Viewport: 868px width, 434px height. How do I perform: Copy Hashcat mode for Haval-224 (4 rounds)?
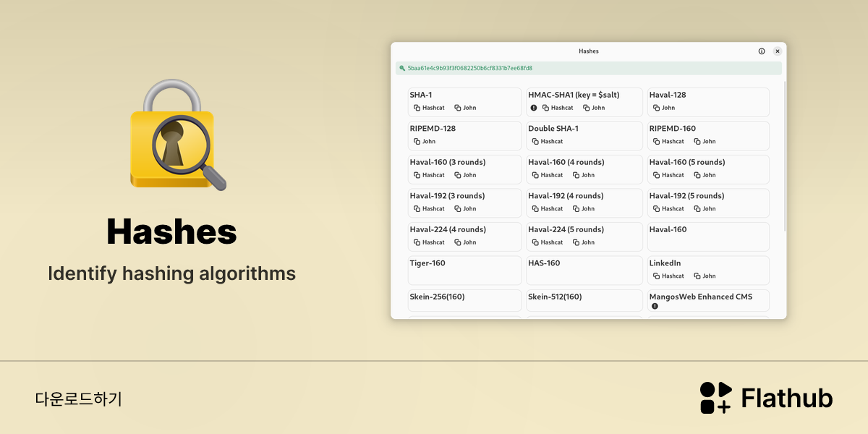[x=429, y=242]
